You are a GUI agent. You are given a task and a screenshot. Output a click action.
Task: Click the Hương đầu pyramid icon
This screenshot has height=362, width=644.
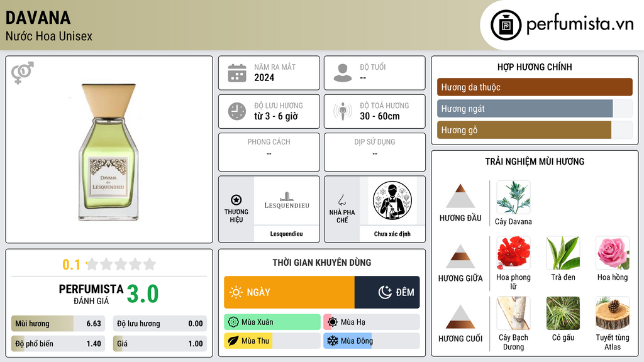460,196
